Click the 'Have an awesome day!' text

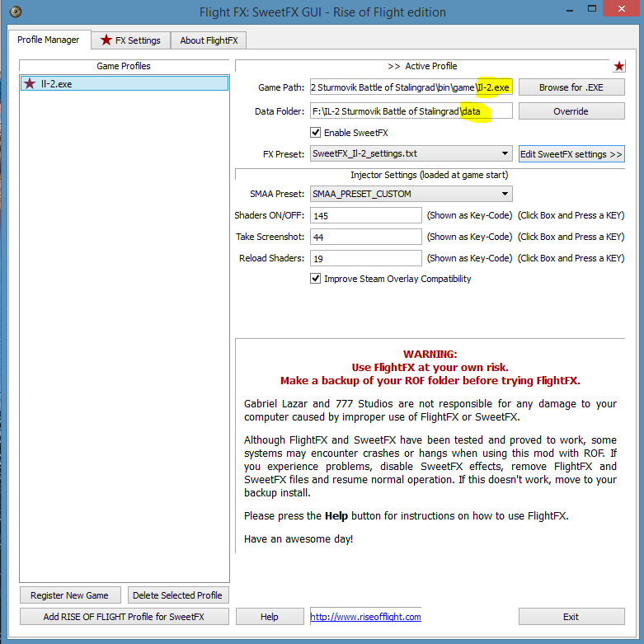coord(298,538)
